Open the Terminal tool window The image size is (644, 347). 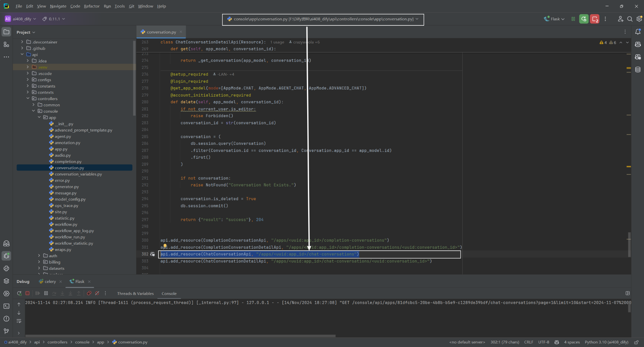(x=6, y=306)
